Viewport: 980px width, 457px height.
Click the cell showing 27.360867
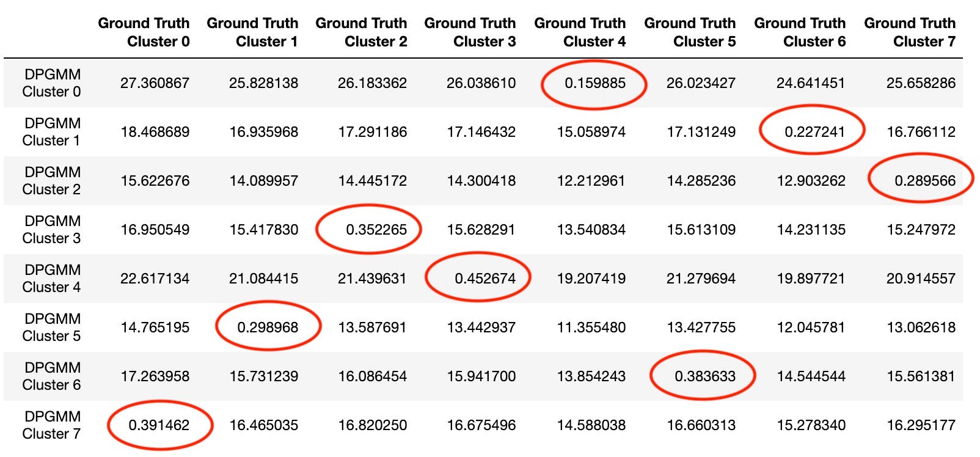155,83
